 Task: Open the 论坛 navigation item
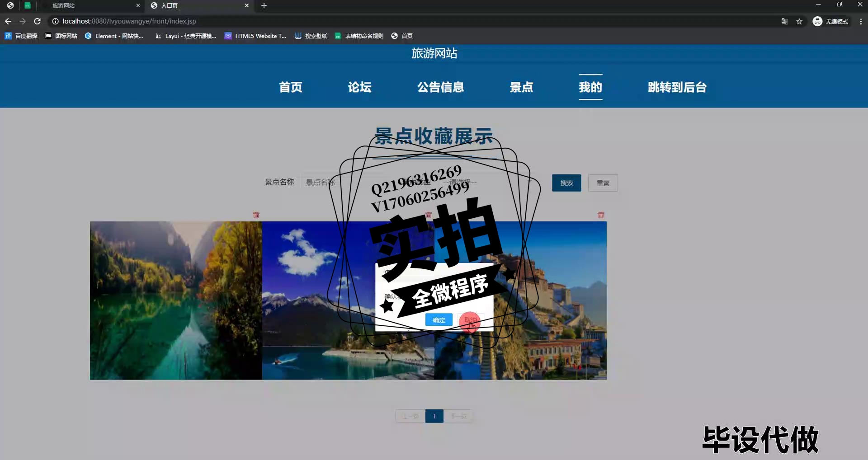pyautogui.click(x=359, y=87)
